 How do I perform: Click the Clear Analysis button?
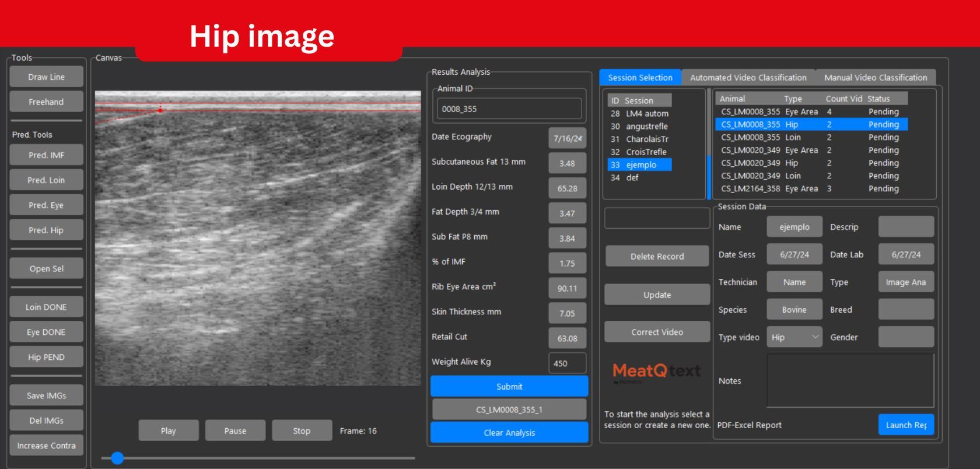[x=509, y=433]
